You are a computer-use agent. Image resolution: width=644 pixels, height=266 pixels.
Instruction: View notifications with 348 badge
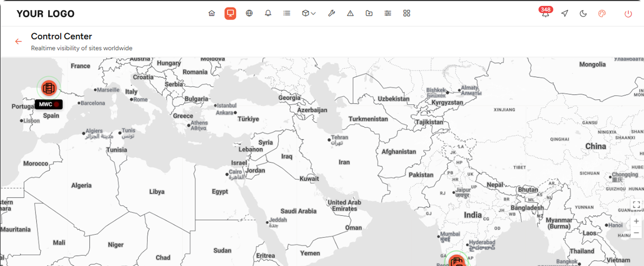point(546,13)
